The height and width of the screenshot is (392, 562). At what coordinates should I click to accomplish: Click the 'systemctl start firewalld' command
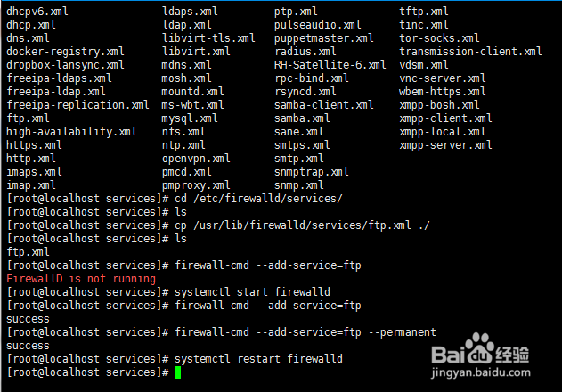[x=253, y=292]
